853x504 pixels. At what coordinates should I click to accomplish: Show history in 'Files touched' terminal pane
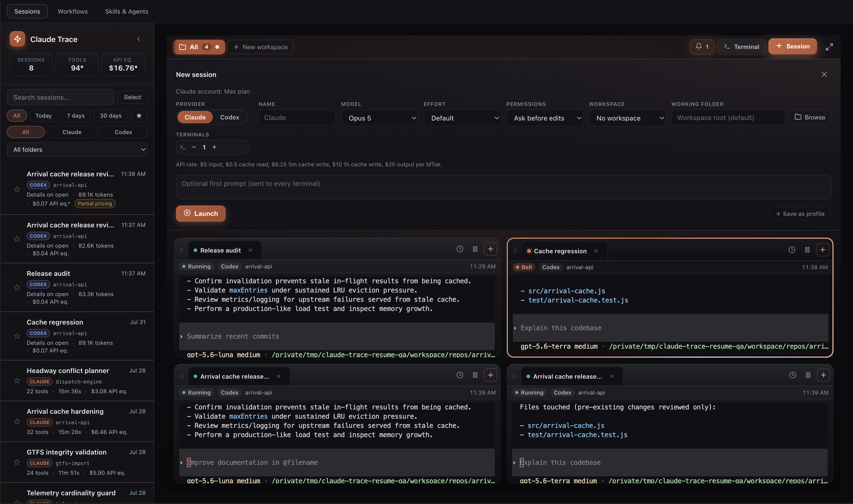[792, 375]
